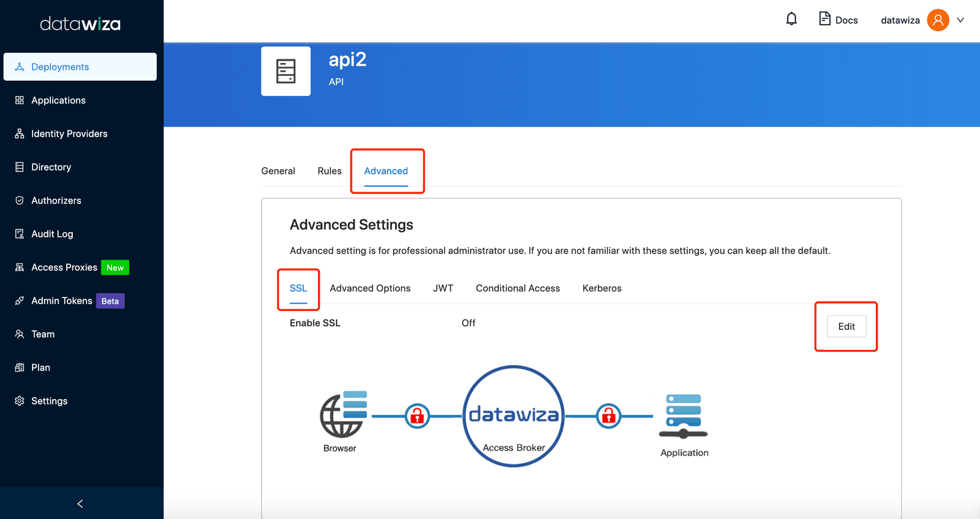Screen dimensions: 980x519
Task: Switch to the General tab
Action: 278,171
